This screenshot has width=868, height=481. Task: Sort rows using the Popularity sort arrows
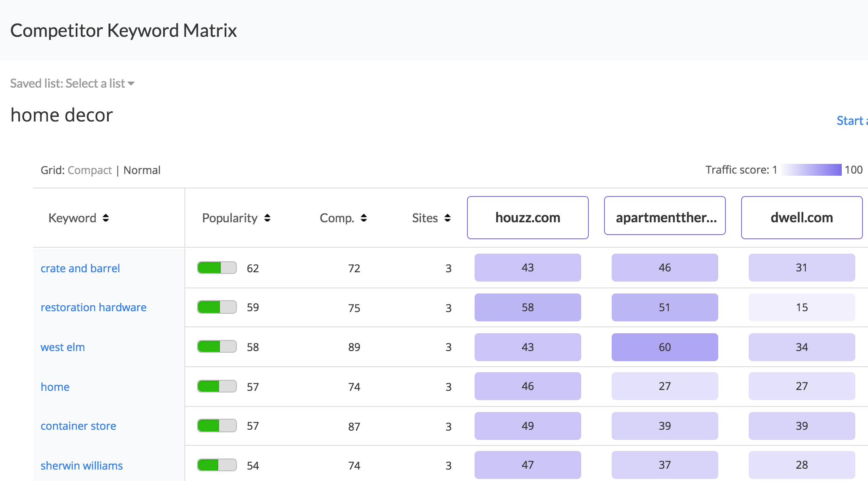pos(267,218)
